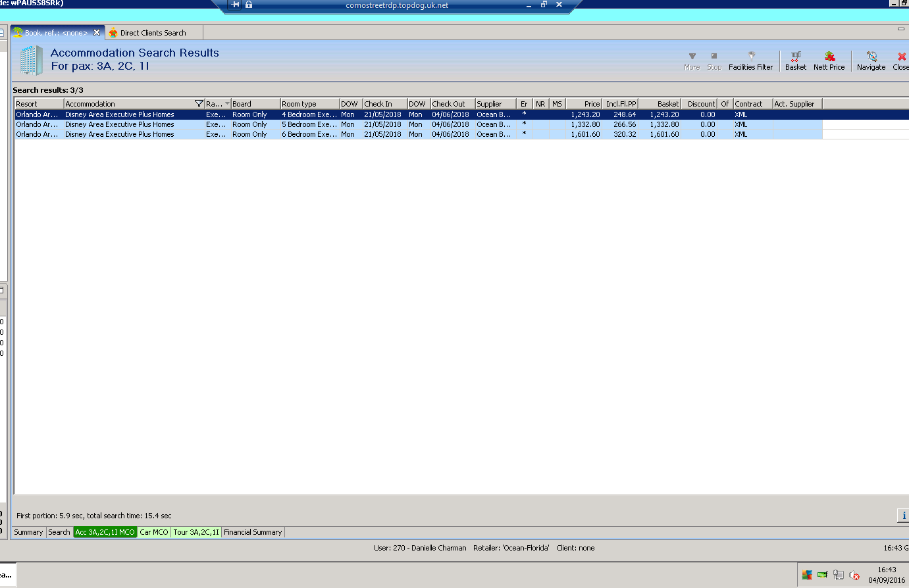Click the 1,601.60 value in Price column
The image size is (909, 588).
click(x=584, y=134)
